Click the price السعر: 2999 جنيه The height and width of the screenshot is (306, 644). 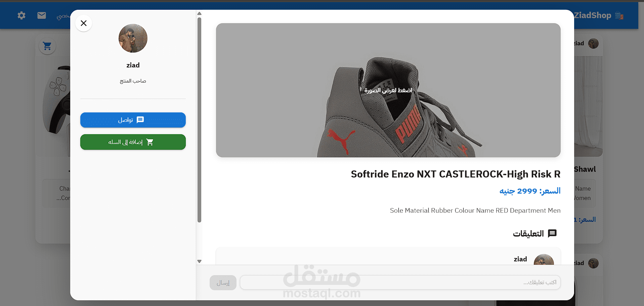(530, 191)
